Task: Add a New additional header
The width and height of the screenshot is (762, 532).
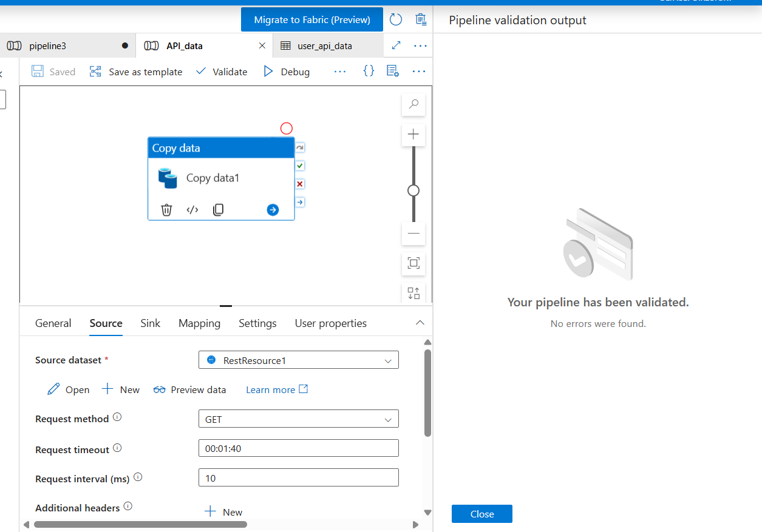Action: (x=223, y=512)
